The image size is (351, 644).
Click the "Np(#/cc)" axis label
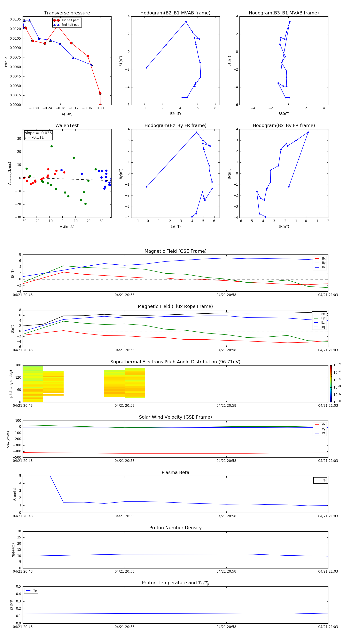pyautogui.click(x=13, y=550)
